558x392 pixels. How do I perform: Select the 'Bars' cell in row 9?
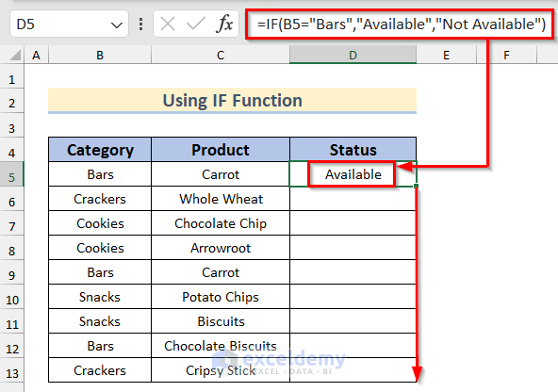100,272
